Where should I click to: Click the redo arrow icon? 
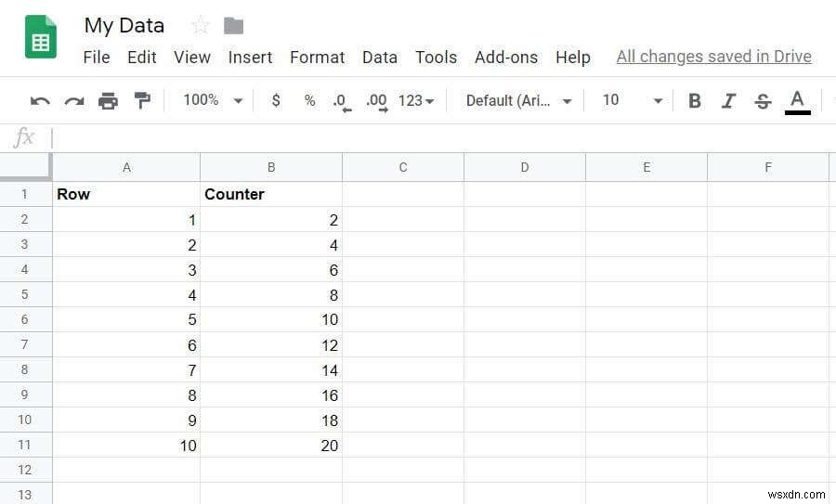click(x=74, y=101)
